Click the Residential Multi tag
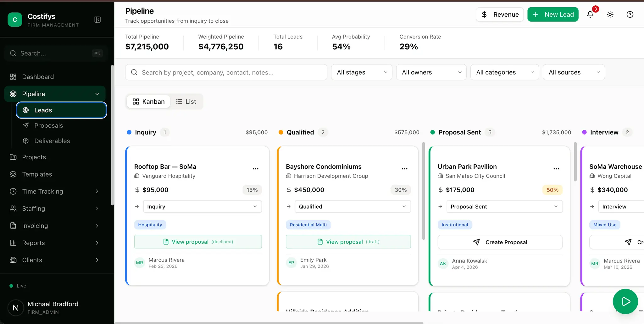The height and width of the screenshot is (324, 644). point(308,225)
